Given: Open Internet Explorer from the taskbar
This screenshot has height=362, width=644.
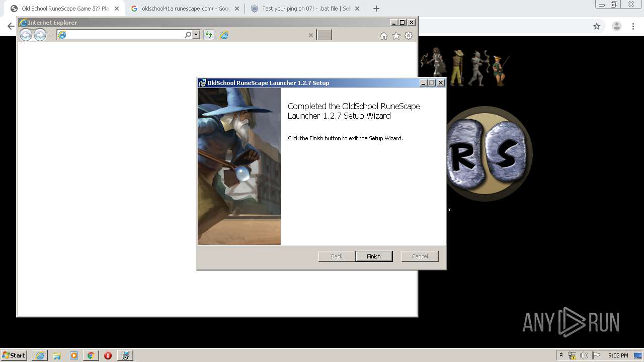Looking at the screenshot, I should tap(40, 355).
